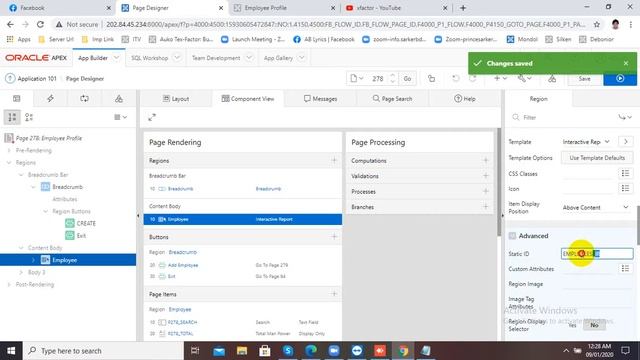
Task: Add a page item with plus icon
Action: [334, 294]
